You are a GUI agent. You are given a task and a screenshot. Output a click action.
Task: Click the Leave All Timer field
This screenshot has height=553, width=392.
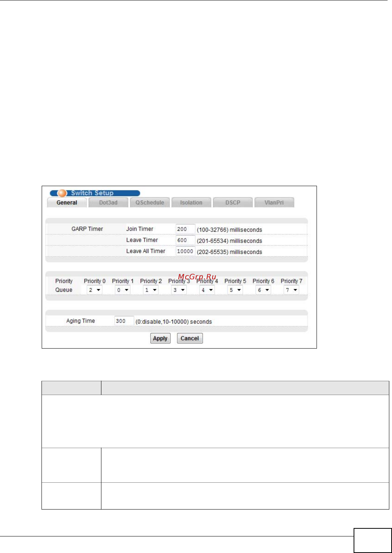coord(185,251)
